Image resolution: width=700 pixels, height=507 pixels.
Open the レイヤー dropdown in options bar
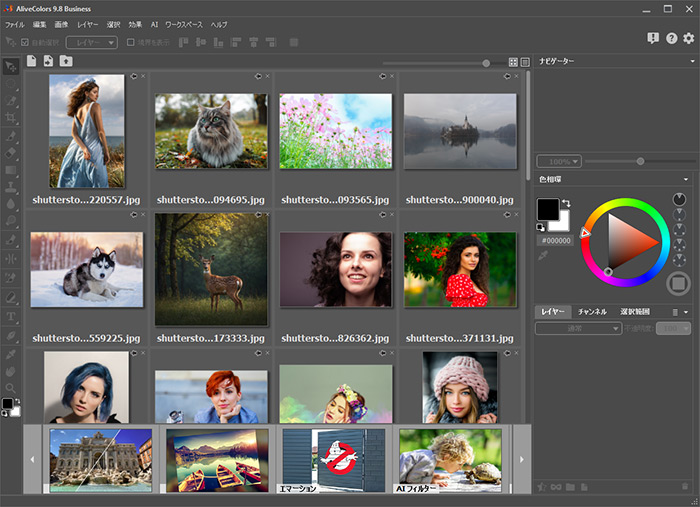[x=92, y=42]
